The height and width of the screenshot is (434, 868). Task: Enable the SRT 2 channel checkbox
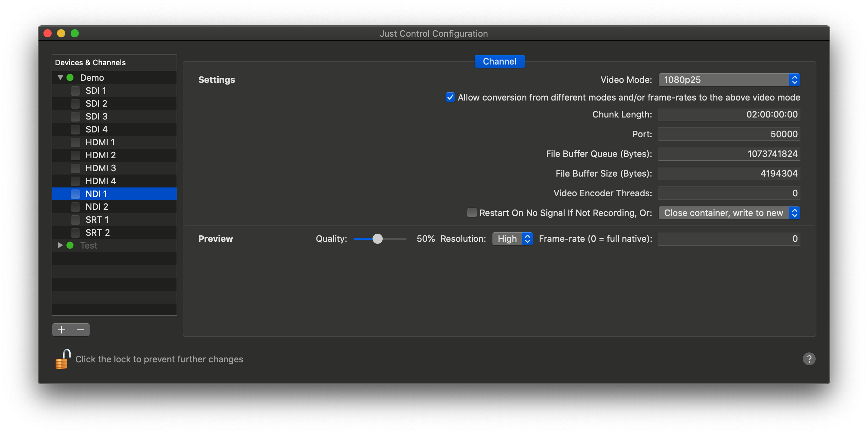tap(75, 233)
